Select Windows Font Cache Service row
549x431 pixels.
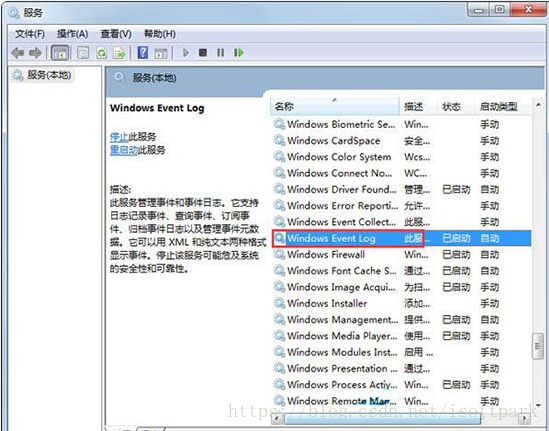402,271
